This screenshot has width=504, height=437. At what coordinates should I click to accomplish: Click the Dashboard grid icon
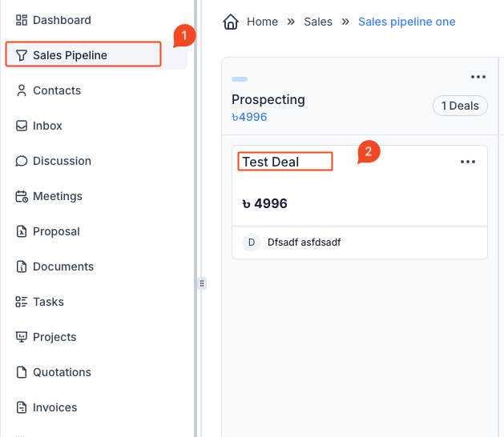(22, 20)
